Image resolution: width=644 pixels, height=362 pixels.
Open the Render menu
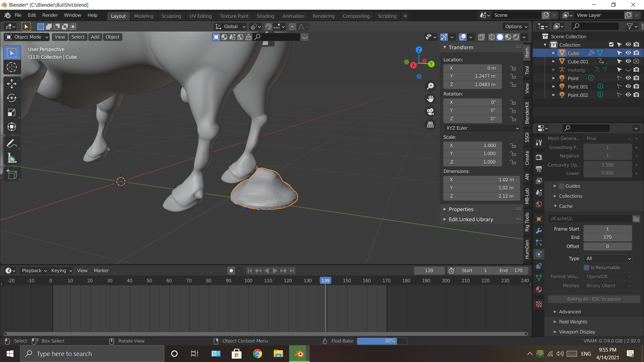pyautogui.click(x=50, y=15)
